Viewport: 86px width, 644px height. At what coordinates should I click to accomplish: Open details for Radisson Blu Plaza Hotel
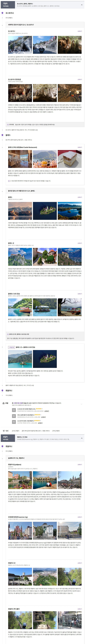click(44, 417)
